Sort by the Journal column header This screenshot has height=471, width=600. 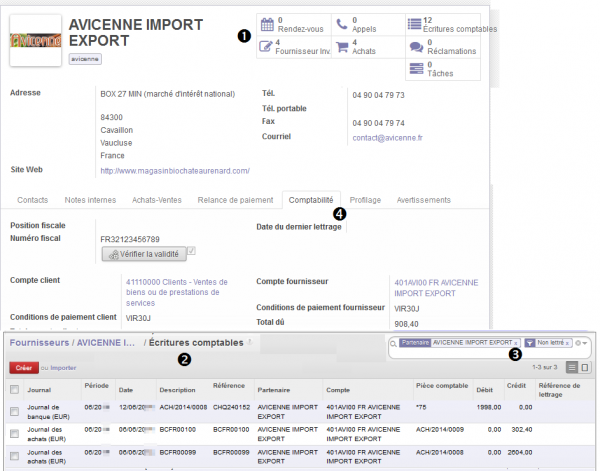point(39,390)
